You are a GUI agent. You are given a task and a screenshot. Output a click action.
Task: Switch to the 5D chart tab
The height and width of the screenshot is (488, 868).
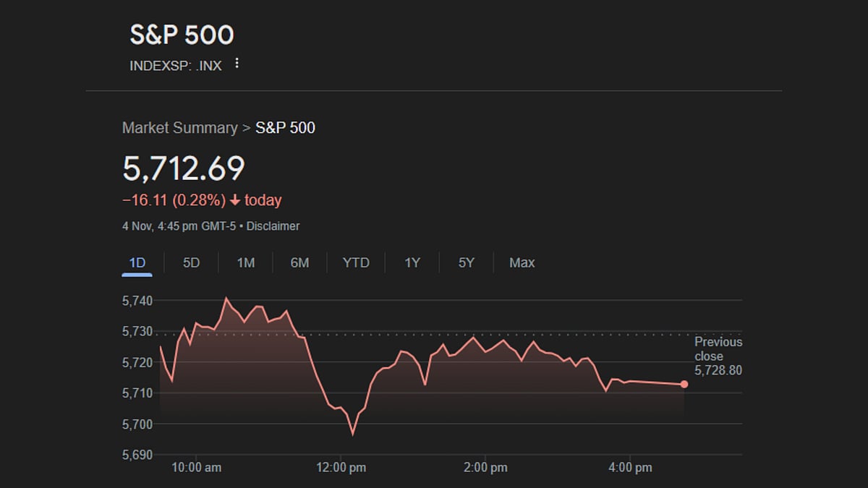click(191, 263)
